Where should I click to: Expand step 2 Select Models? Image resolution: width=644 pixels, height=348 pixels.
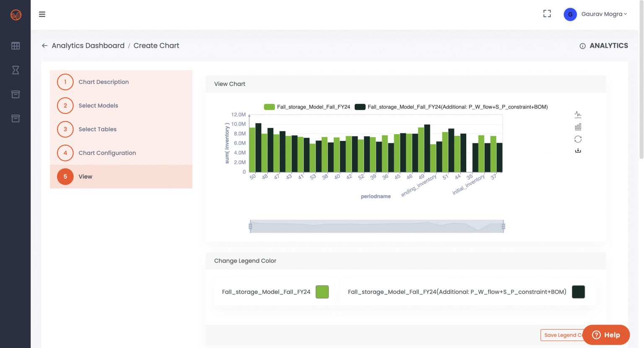coord(98,106)
